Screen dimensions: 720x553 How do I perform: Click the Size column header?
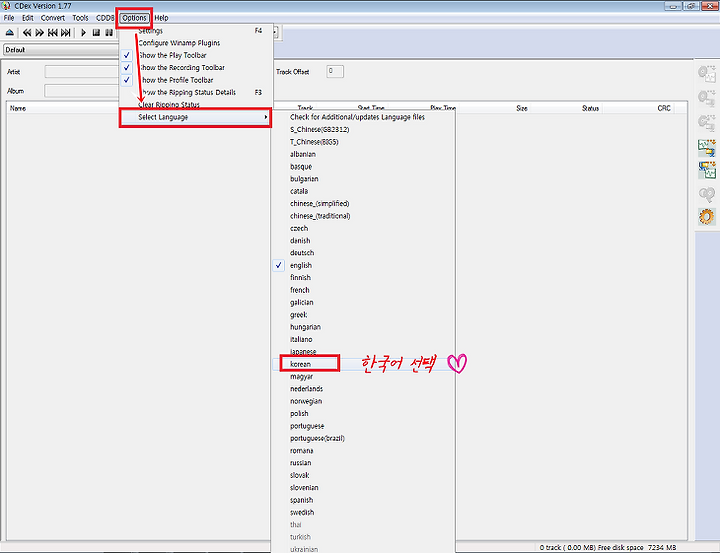[x=522, y=108]
